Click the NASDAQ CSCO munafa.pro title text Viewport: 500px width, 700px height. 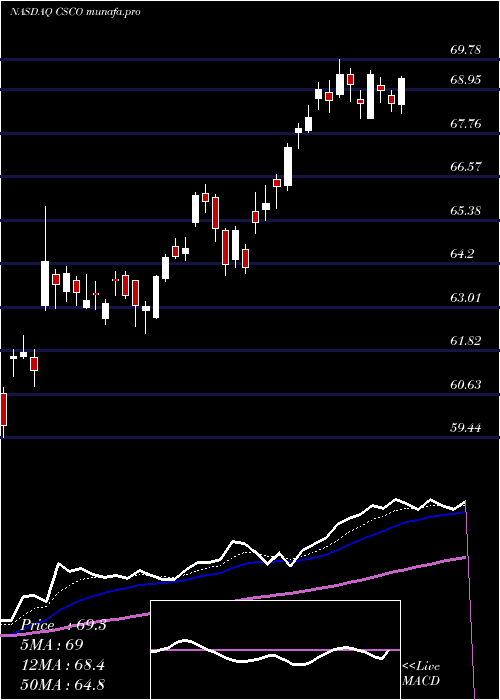(75, 12)
